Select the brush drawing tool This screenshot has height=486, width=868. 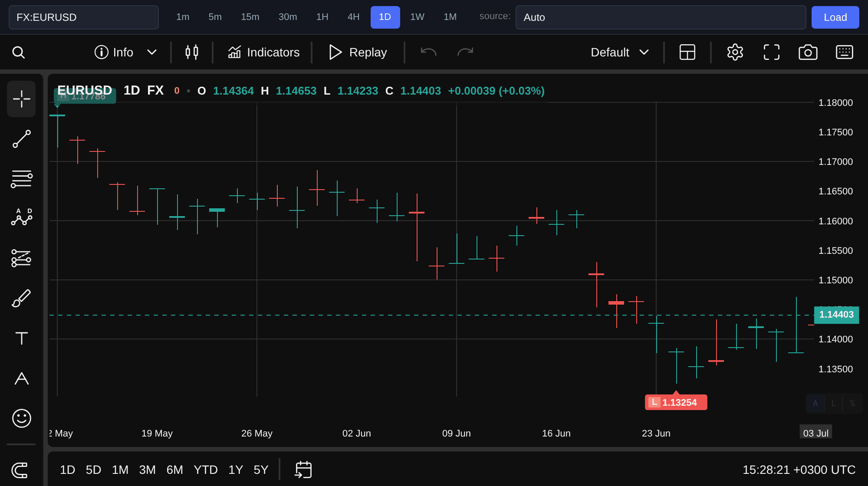tap(21, 298)
